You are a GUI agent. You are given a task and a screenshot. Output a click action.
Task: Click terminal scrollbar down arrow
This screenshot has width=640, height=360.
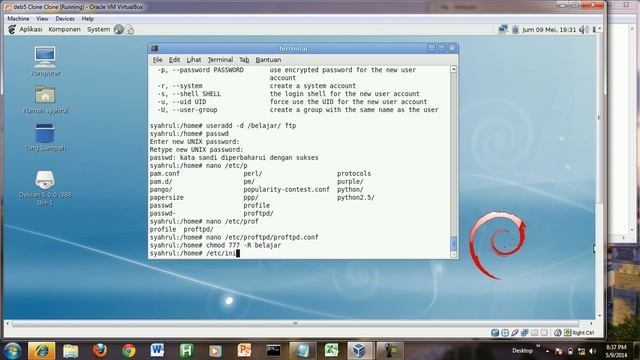tap(453, 254)
